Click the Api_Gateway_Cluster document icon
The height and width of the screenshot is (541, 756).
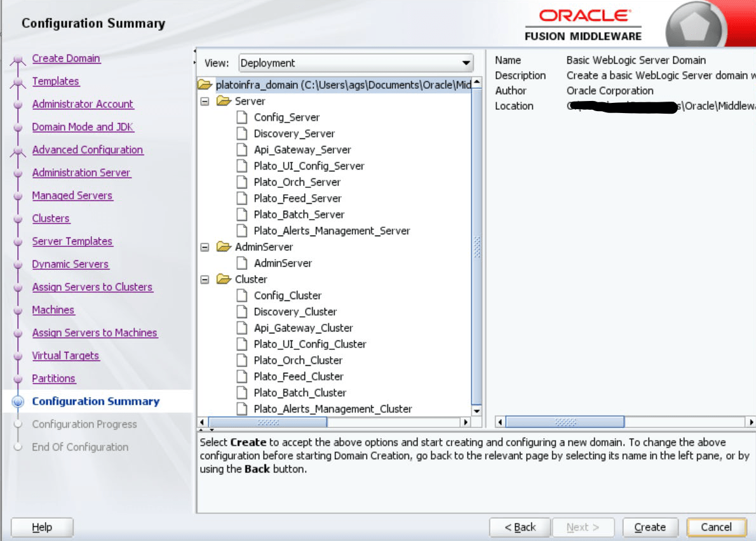(242, 328)
